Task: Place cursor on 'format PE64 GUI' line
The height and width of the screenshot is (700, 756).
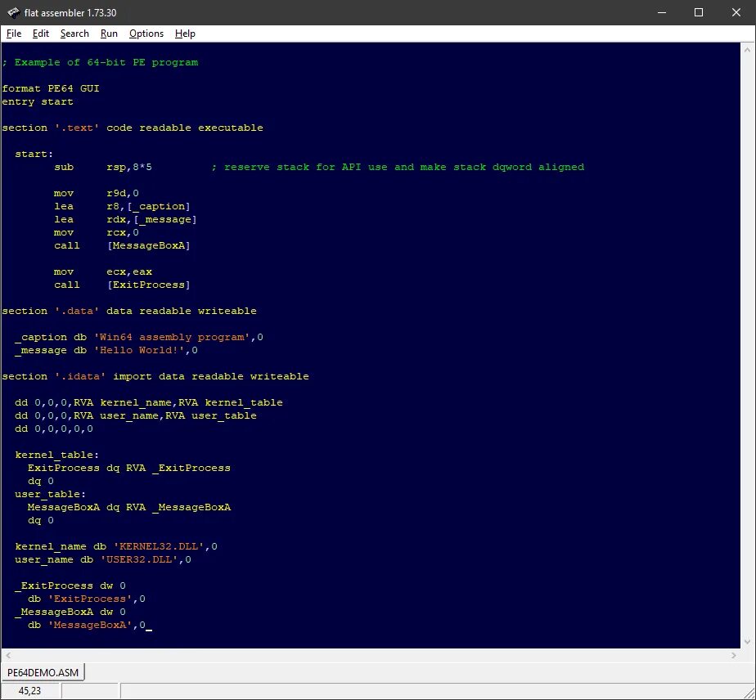Action: tap(51, 88)
